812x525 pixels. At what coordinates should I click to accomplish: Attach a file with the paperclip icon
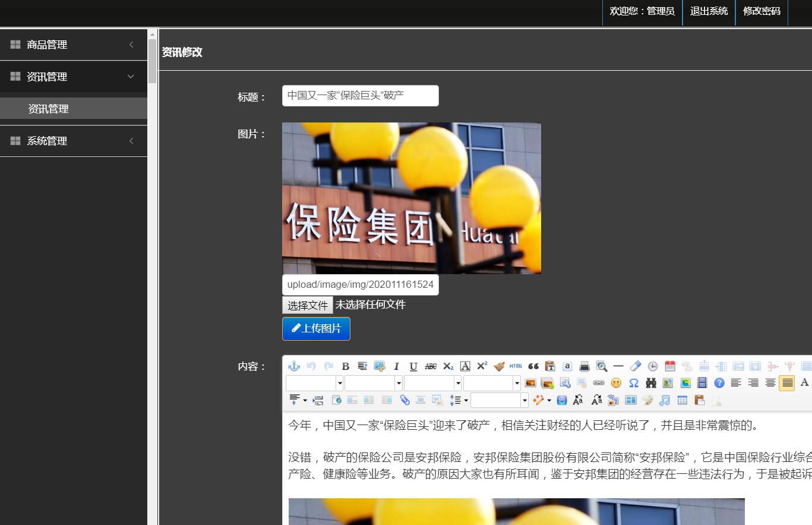pos(405,400)
